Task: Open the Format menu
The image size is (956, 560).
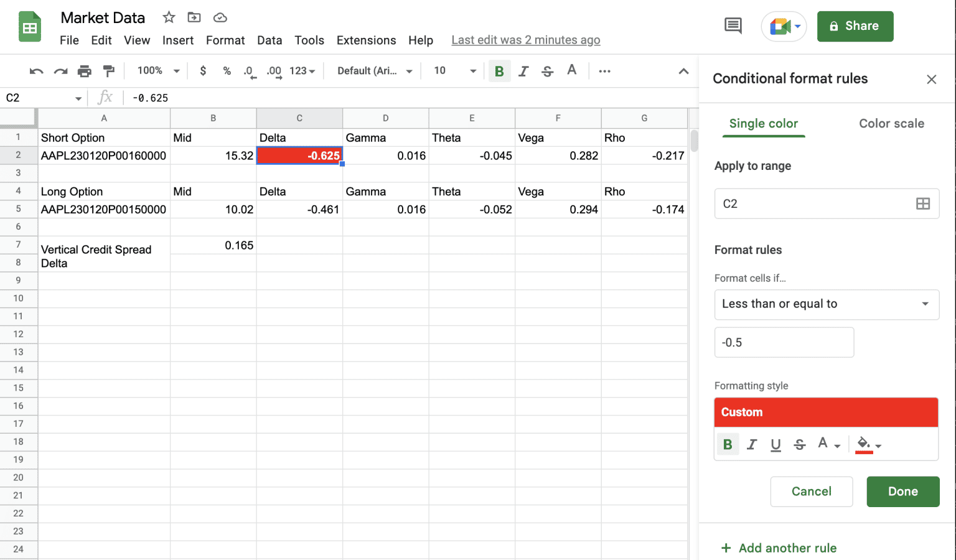Action: tap(225, 40)
